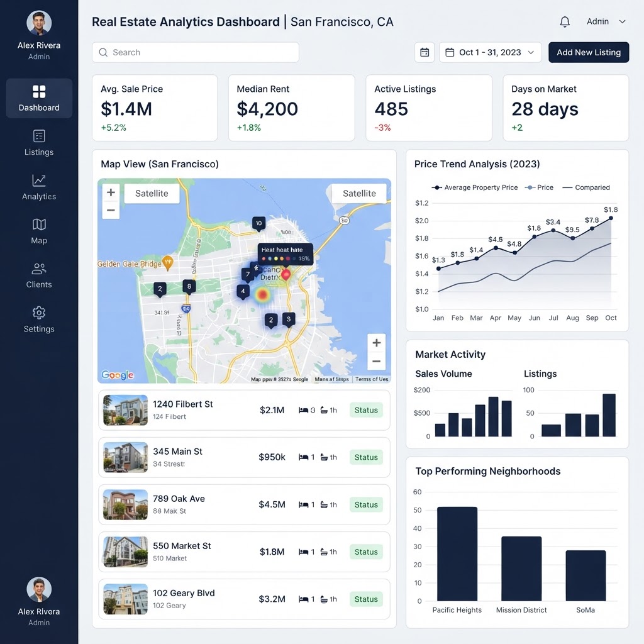
Task: Click the Golden Gate Bridge landmark icon
Action: point(167,263)
